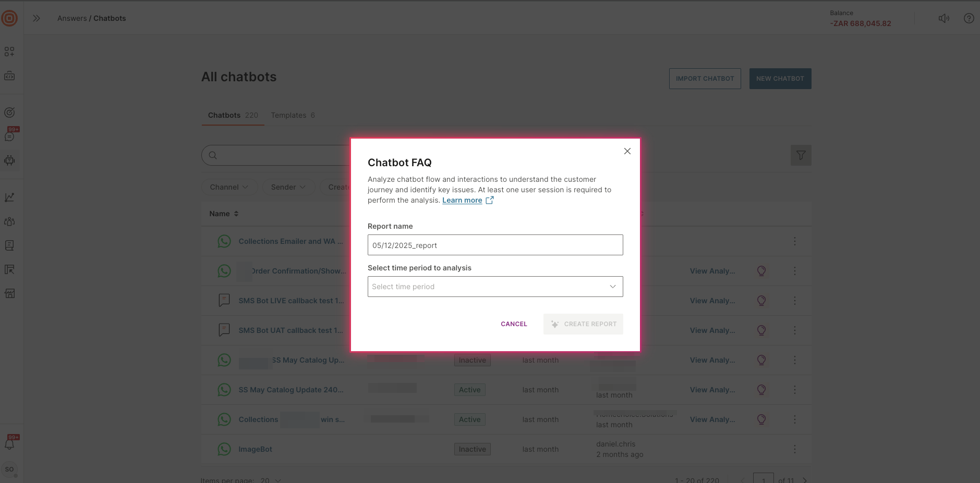980x483 pixels.
Task: Open the store marketplace sidebar icon
Action: pyautogui.click(x=9, y=293)
